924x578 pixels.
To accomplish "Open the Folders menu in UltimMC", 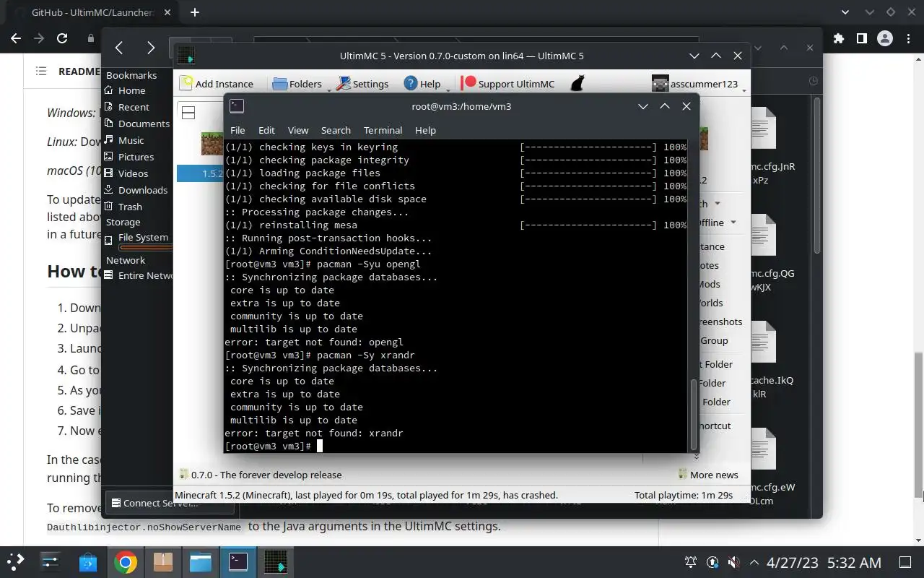I will coord(297,84).
